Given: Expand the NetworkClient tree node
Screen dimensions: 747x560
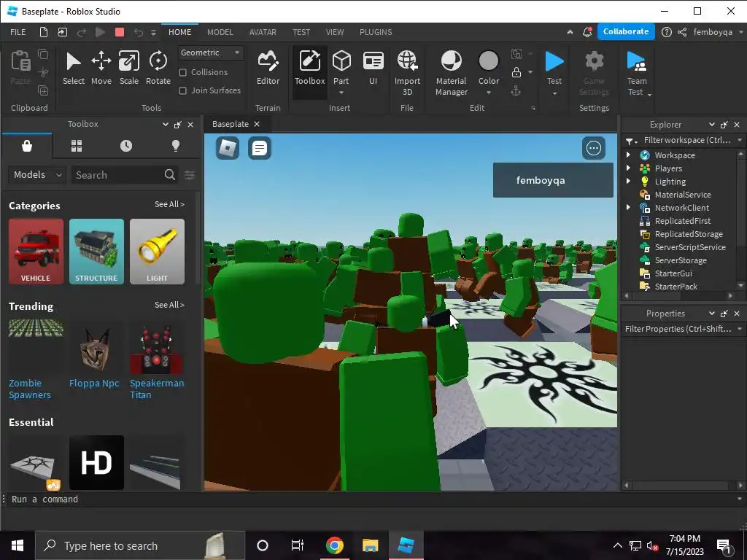Looking at the screenshot, I should pyautogui.click(x=628, y=207).
